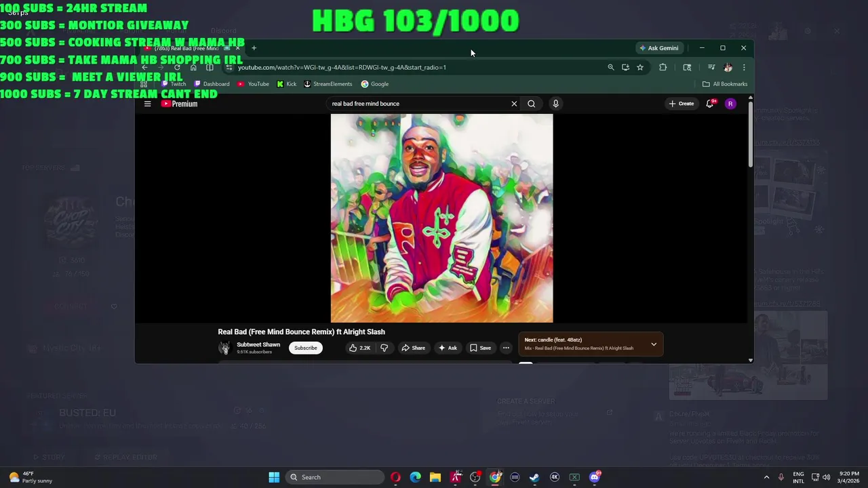Screen dimensions: 868x488
Task: Open the 4K app from the taskbar
Action: coord(555,477)
